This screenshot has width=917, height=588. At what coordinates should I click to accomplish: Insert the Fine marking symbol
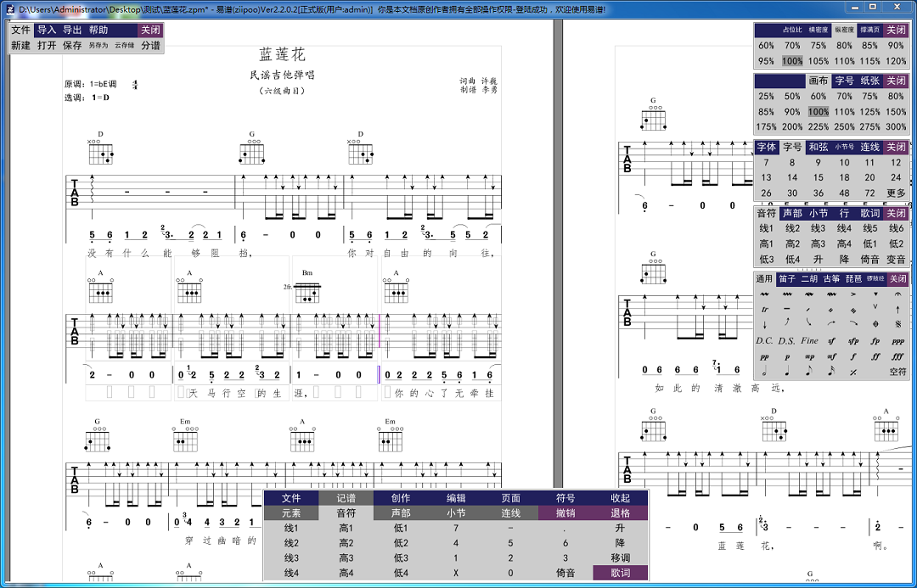(809, 341)
